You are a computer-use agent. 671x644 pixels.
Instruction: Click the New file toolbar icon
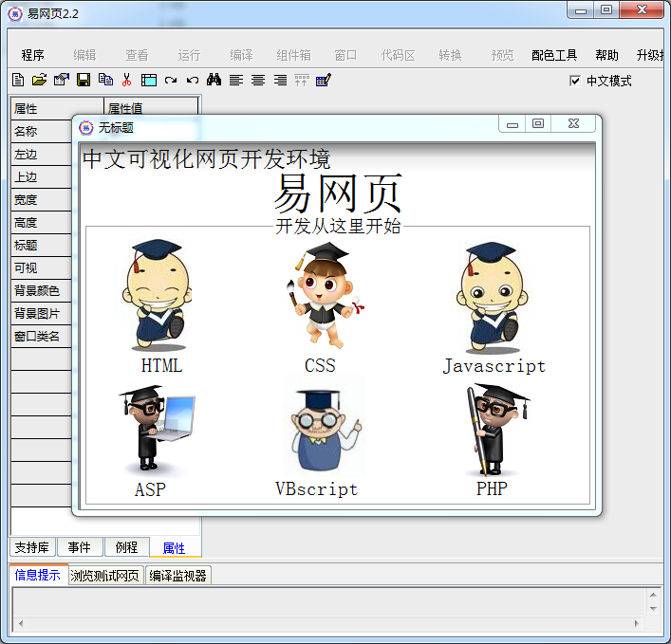(x=18, y=81)
